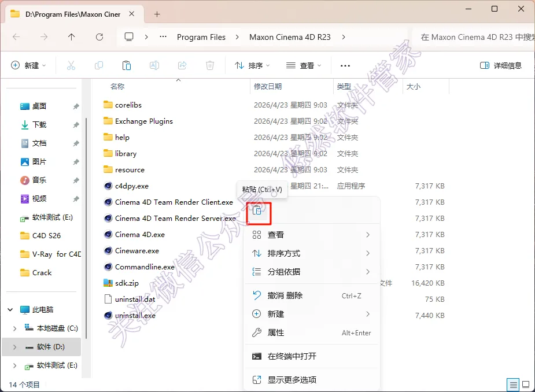Image resolution: width=535 pixels, height=392 pixels.
Task: Select the corelibs folder
Action: pyautogui.click(x=122, y=105)
